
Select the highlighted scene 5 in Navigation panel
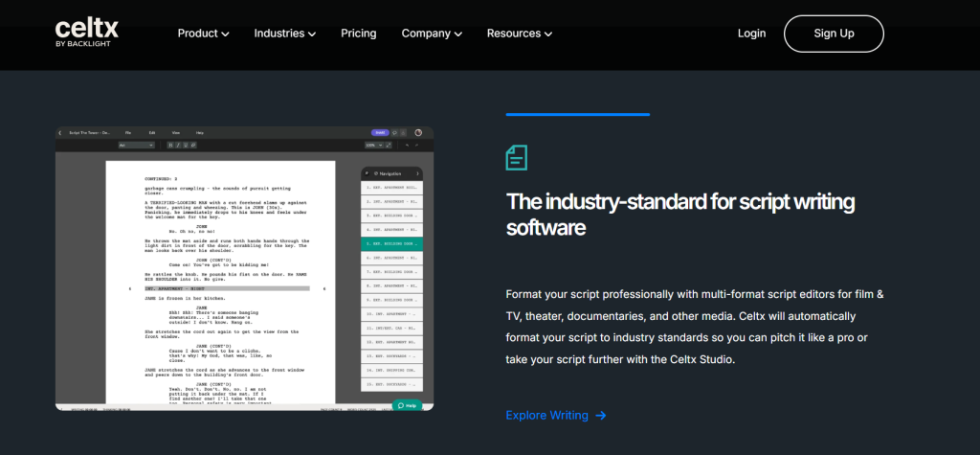pos(391,244)
